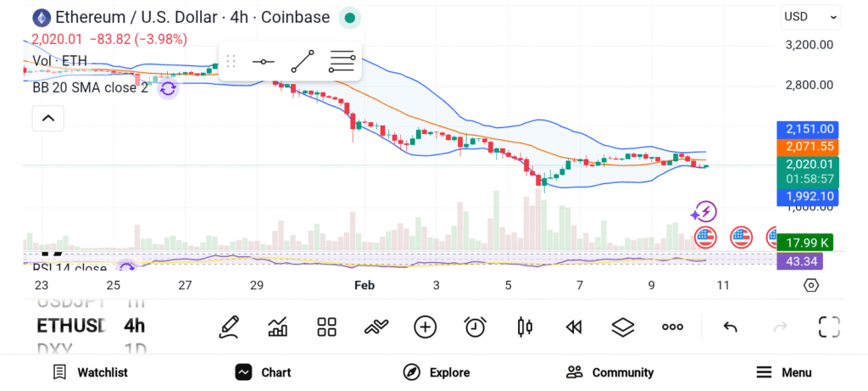Go to the Explore tab
The width and height of the screenshot is (868, 391).
tap(436, 372)
